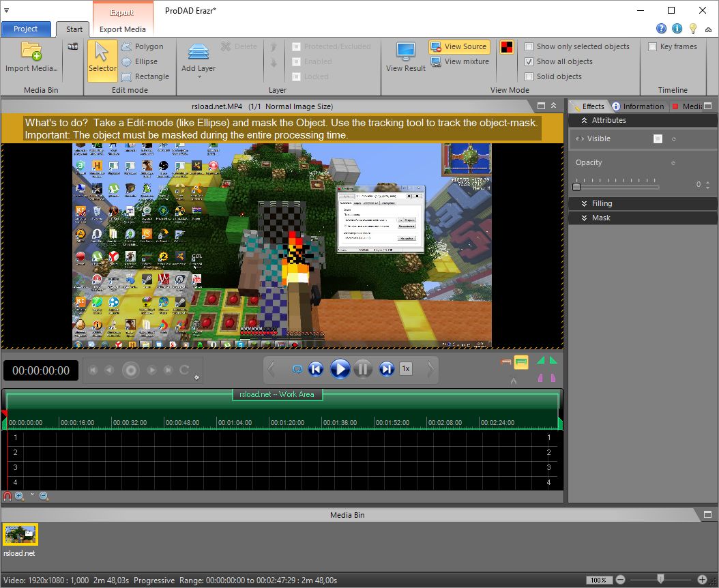
Task: Maximize the Media Bin panel
Action: click(707, 514)
